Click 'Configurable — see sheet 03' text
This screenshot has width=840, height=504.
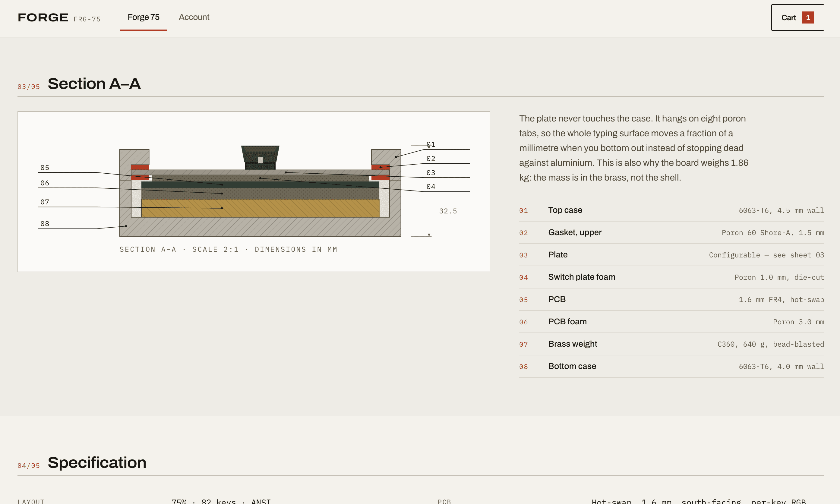766,255
